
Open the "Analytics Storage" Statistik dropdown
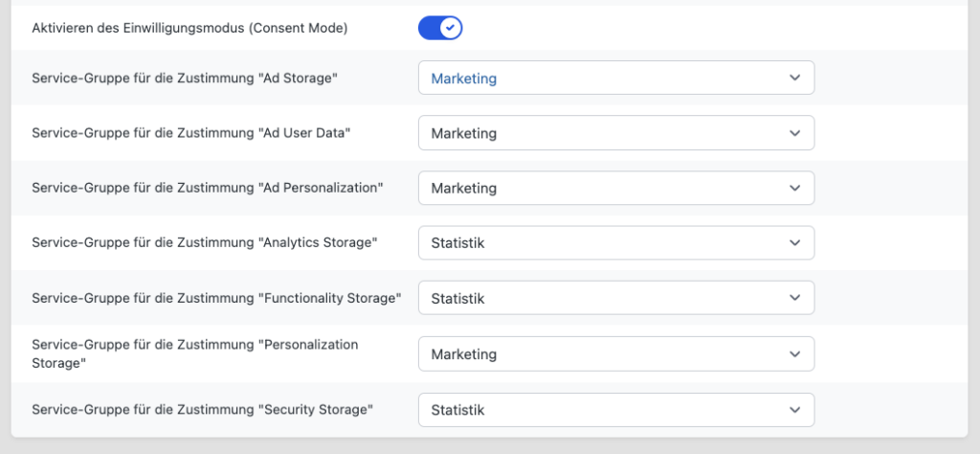616,242
